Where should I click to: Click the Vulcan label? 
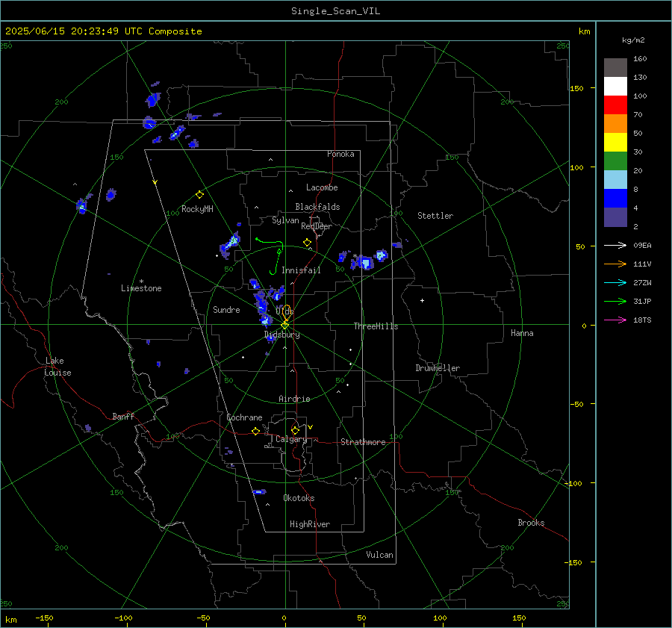(380, 555)
